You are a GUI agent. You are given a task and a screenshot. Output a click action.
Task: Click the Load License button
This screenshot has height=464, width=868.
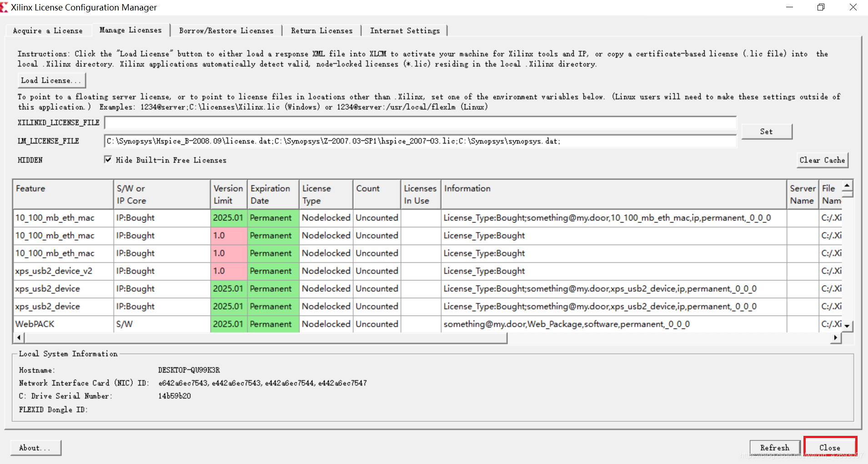click(x=51, y=80)
